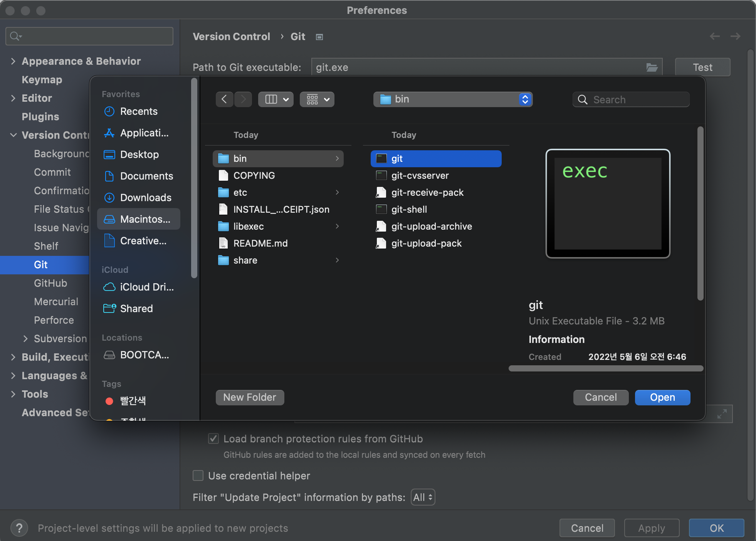Open the Downloads folder in sidebar

145,198
